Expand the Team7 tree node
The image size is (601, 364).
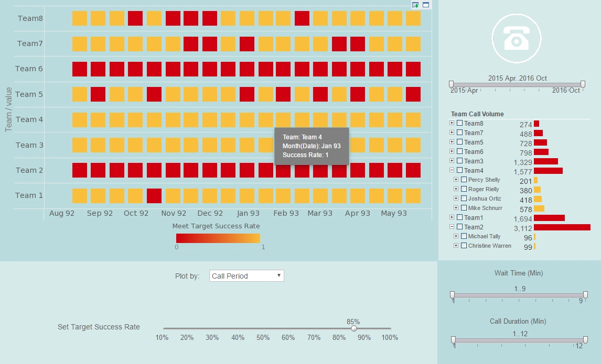tap(452, 133)
